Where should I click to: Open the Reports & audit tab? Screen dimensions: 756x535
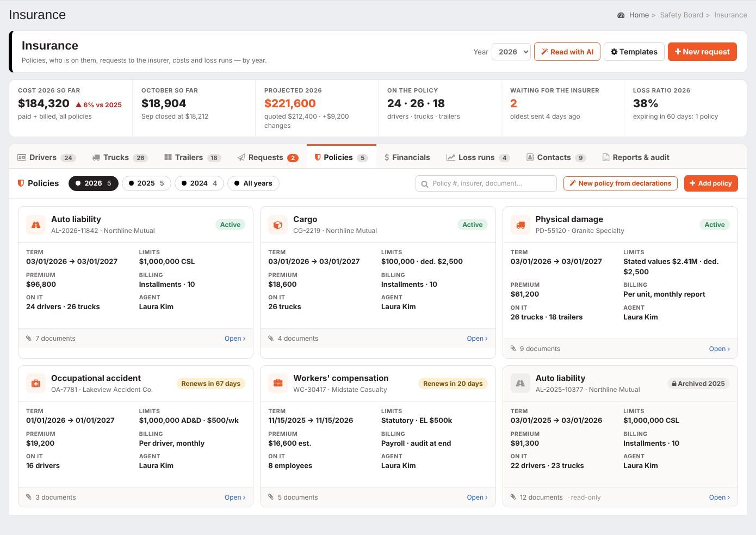click(636, 157)
